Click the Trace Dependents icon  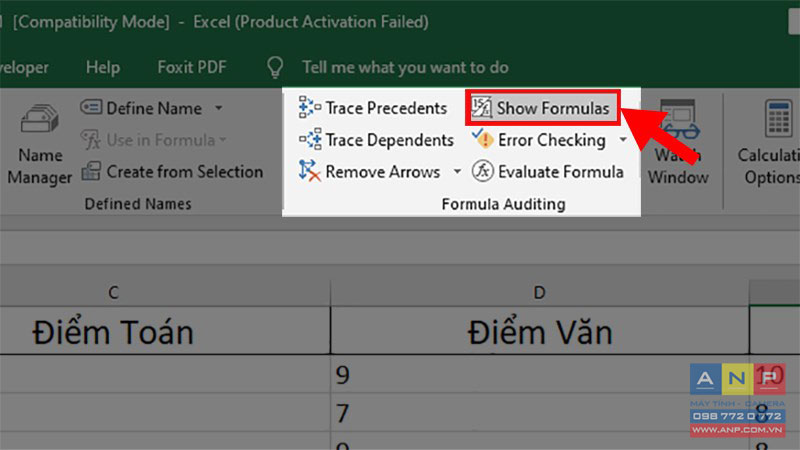tap(310, 139)
